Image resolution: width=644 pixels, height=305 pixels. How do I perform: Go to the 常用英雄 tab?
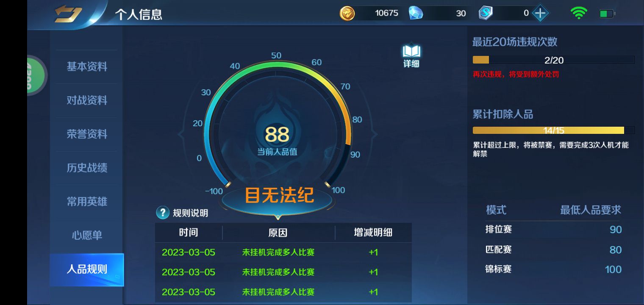(86, 202)
